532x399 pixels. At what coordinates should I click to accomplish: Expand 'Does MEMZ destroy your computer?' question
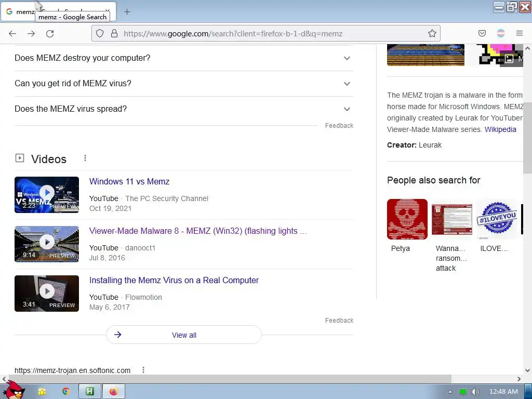184,58
